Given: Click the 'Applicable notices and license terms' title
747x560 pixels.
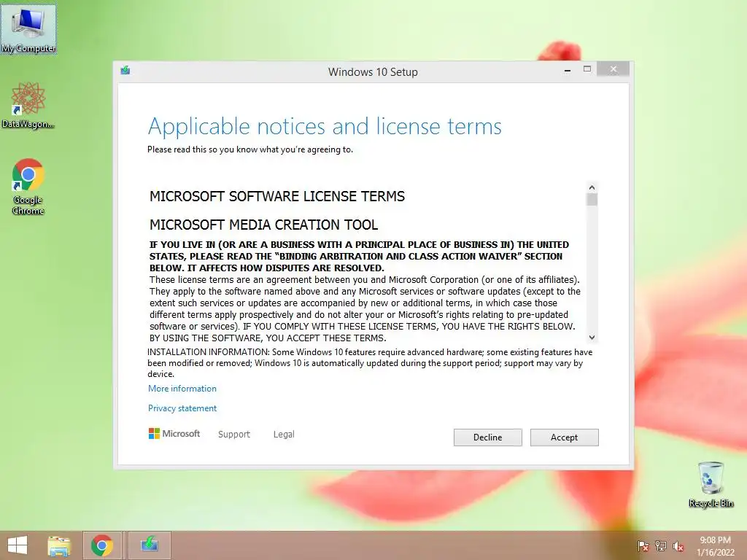Looking at the screenshot, I should 325,127.
